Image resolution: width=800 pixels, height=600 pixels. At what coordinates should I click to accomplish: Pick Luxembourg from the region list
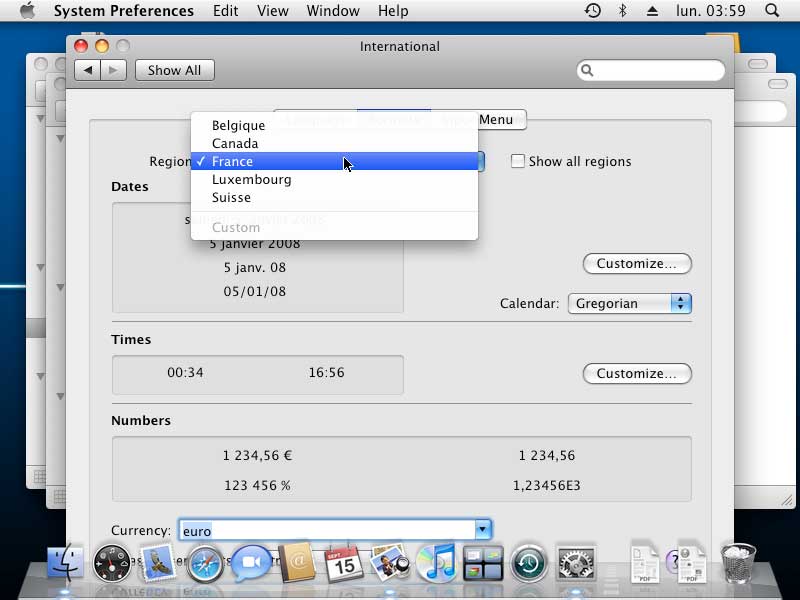(x=334, y=180)
